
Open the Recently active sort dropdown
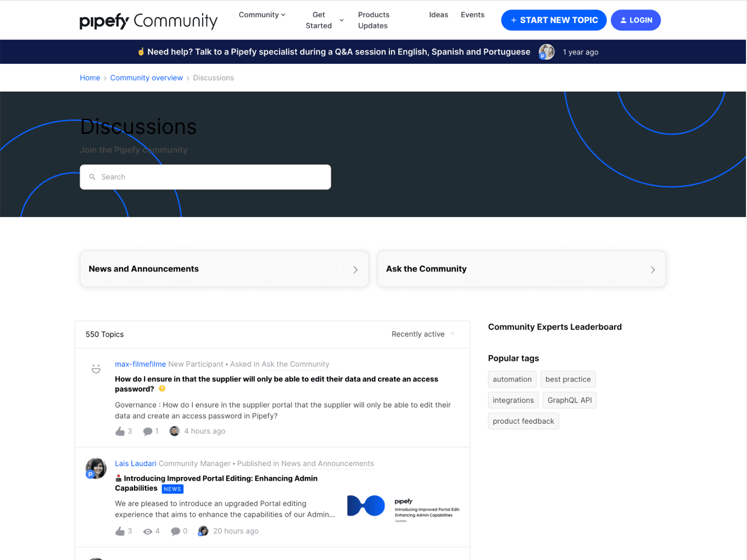click(x=423, y=334)
